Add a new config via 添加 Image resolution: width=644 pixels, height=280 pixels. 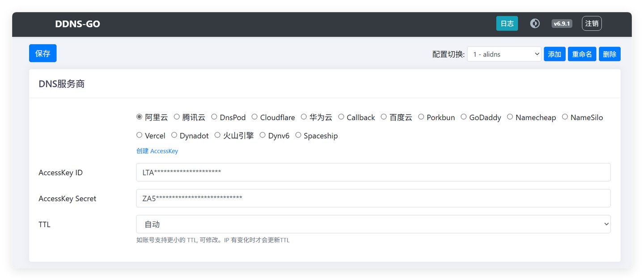pyautogui.click(x=555, y=54)
